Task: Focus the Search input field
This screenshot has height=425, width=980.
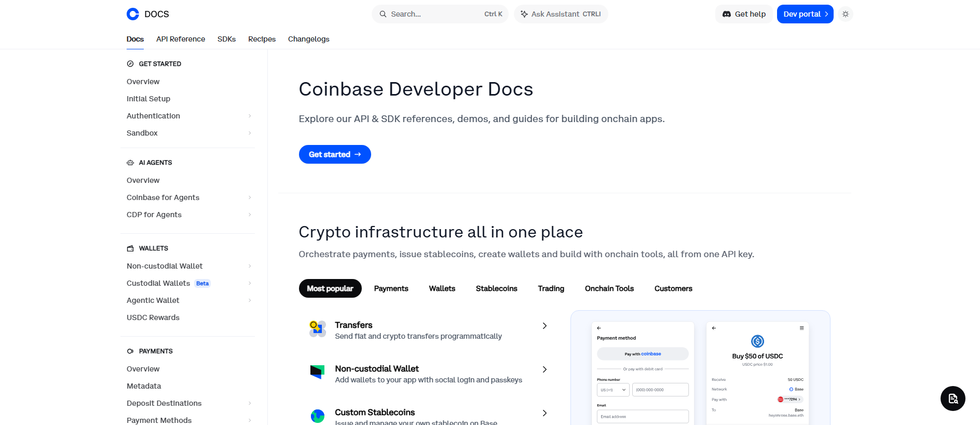Action: [x=440, y=14]
